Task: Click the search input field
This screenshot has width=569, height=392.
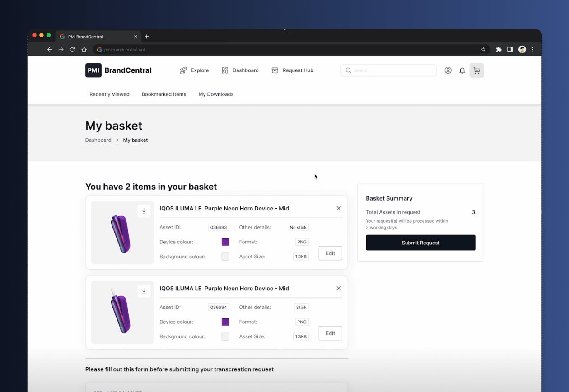Action: pyautogui.click(x=388, y=70)
